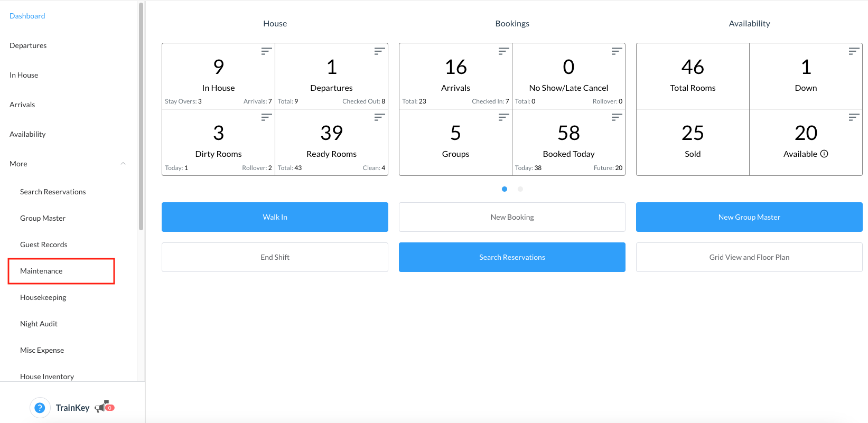Click the Departures tile filter icon

[x=379, y=51]
